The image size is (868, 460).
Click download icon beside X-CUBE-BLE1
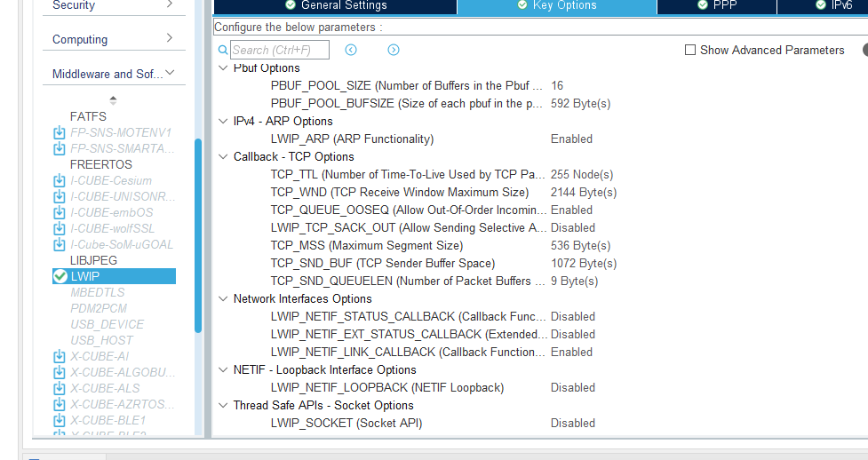(x=60, y=421)
